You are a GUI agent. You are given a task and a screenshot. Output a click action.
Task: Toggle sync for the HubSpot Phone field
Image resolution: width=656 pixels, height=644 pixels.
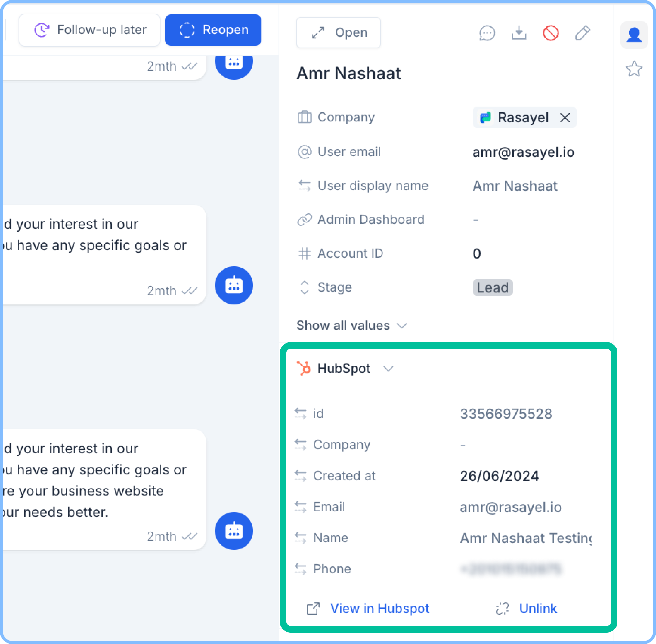(x=301, y=569)
